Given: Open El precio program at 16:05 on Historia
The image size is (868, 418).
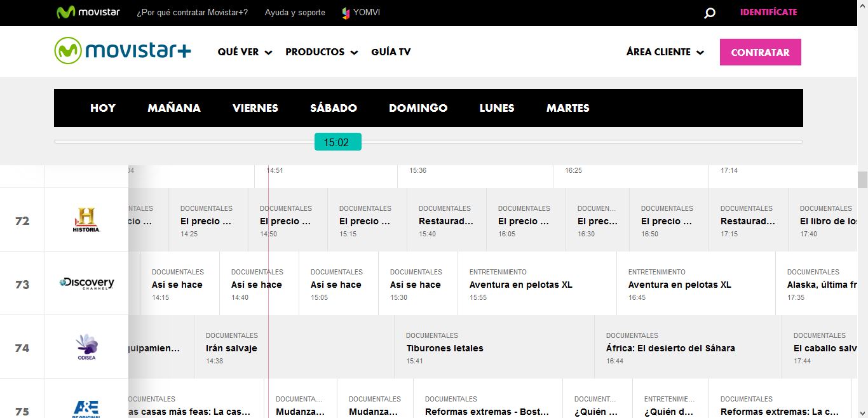Looking at the screenshot, I should pyautogui.click(x=526, y=220).
